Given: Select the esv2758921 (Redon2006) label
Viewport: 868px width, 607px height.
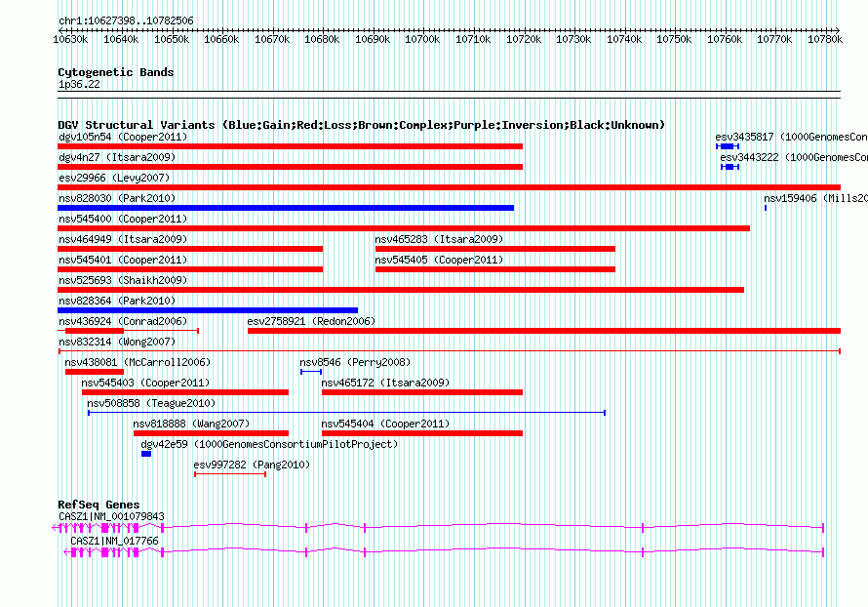Looking at the screenshot, I should point(311,321).
